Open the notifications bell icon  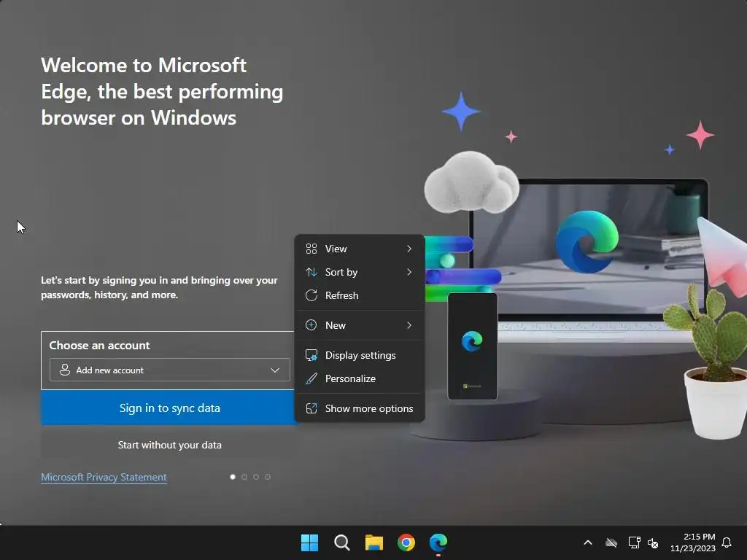coord(727,542)
